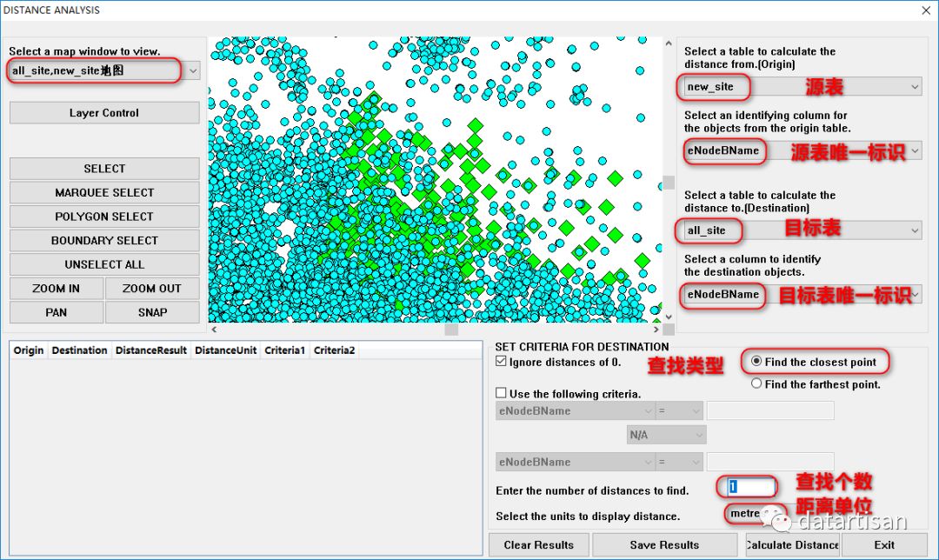This screenshot has width=939, height=560.
Task: Click the ZOOM IN button
Action: tap(57, 289)
